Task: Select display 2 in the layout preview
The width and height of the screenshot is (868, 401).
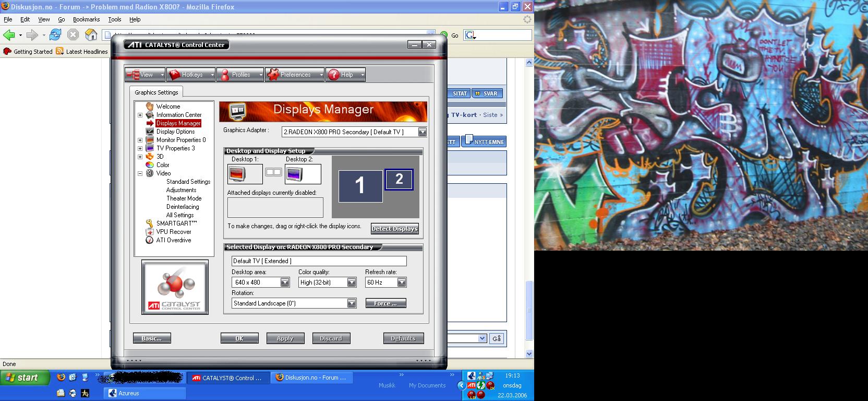Action: tap(399, 180)
